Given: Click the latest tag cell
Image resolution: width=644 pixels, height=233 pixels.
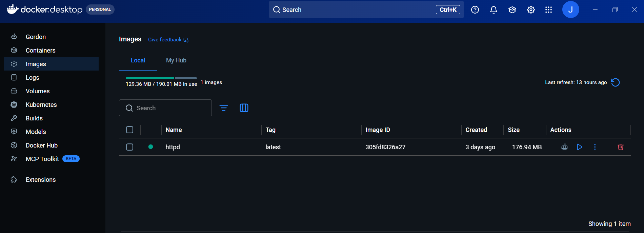Looking at the screenshot, I should pos(273,147).
